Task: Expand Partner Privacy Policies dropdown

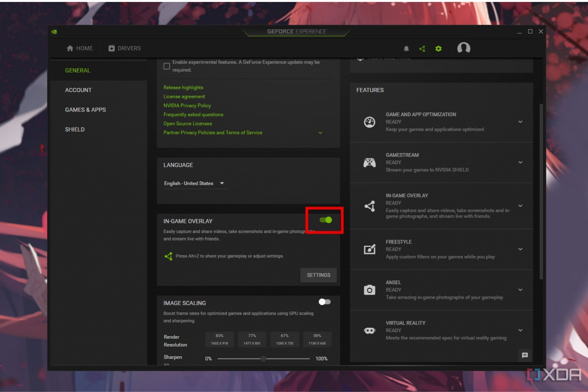Action: point(320,132)
